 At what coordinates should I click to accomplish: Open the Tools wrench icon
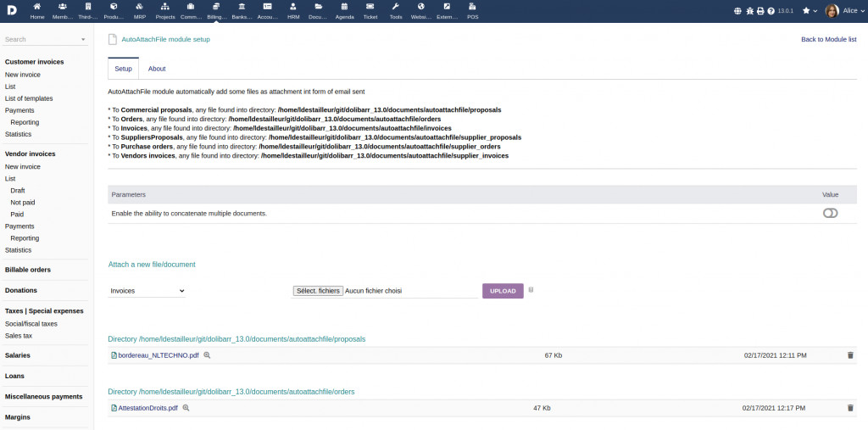point(395,7)
